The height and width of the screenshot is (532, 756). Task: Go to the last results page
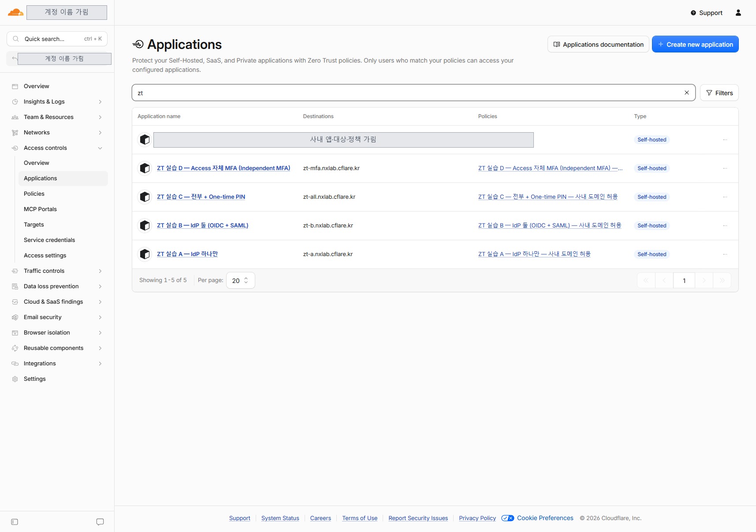[x=722, y=280]
